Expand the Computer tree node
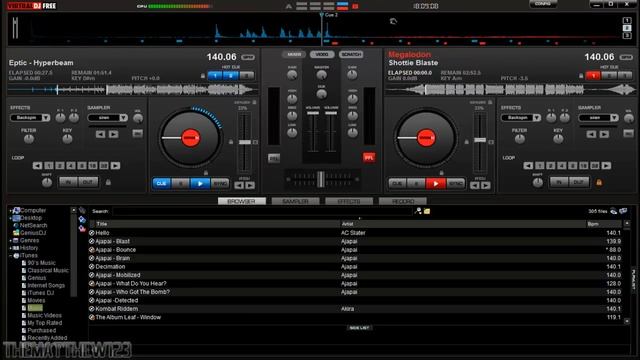640x360 pixels. (x=11, y=211)
